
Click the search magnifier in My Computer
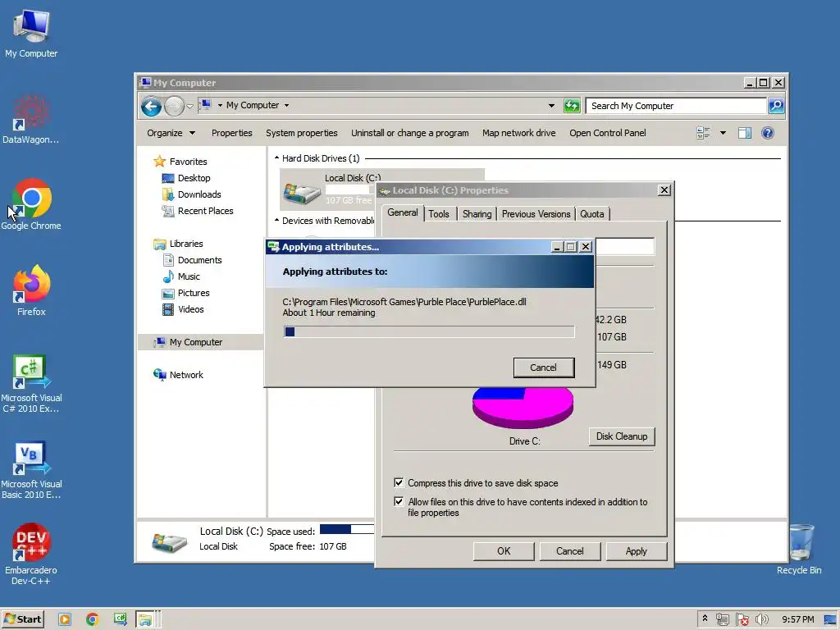(x=776, y=106)
